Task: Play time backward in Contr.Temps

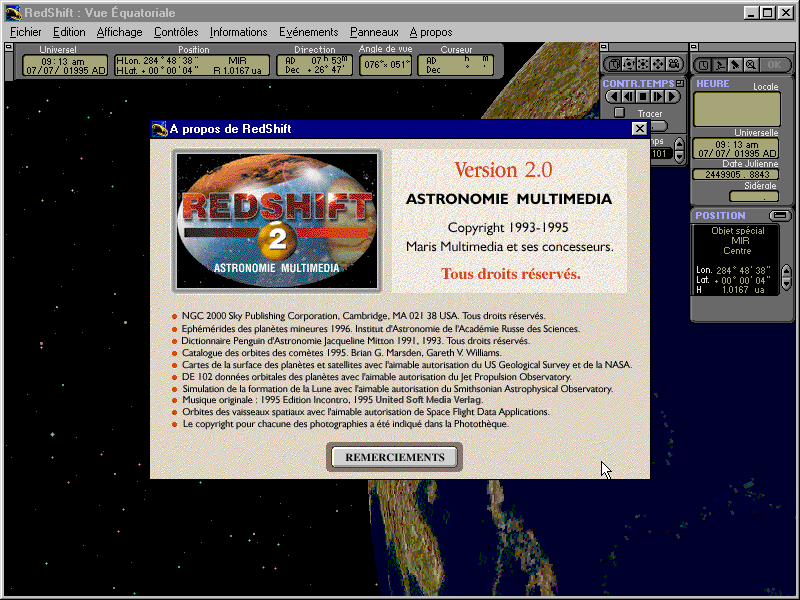Action: coord(614,96)
